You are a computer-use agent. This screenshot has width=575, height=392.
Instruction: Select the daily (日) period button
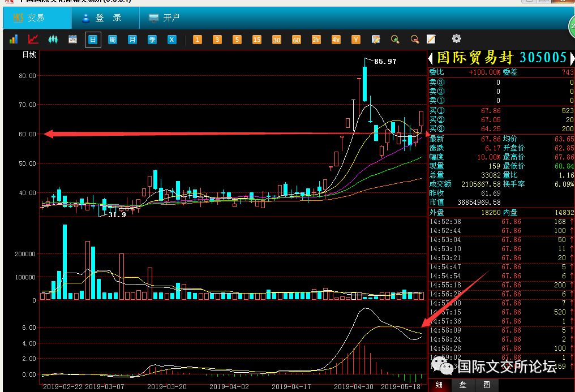click(x=93, y=39)
